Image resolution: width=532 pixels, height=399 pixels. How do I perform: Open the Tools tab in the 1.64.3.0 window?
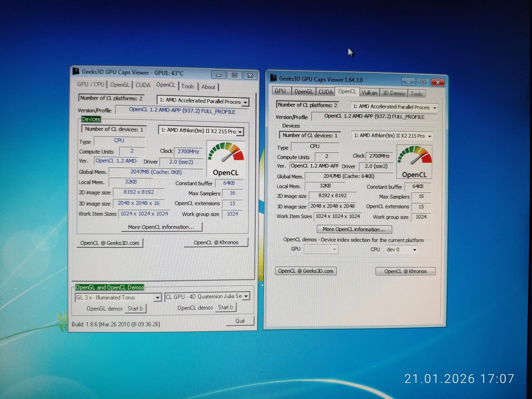tap(416, 94)
